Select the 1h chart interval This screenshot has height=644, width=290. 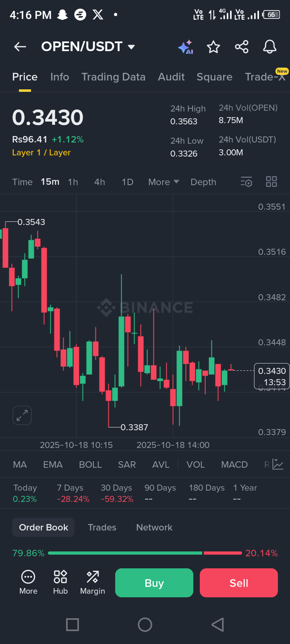[73, 182]
